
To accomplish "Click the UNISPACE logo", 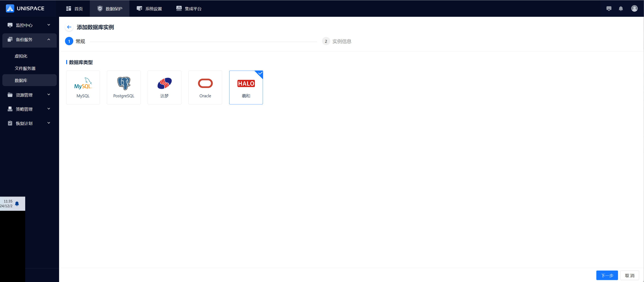I will pyautogui.click(x=25, y=8).
